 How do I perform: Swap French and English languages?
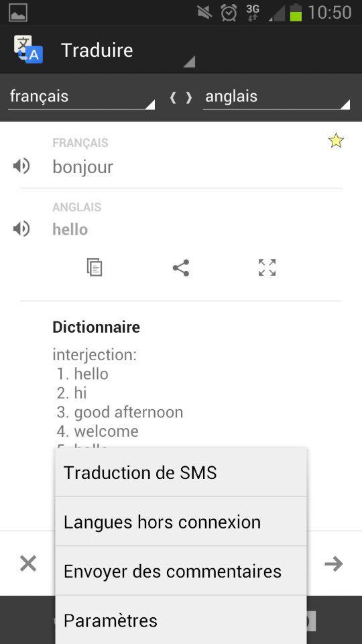[x=181, y=98]
